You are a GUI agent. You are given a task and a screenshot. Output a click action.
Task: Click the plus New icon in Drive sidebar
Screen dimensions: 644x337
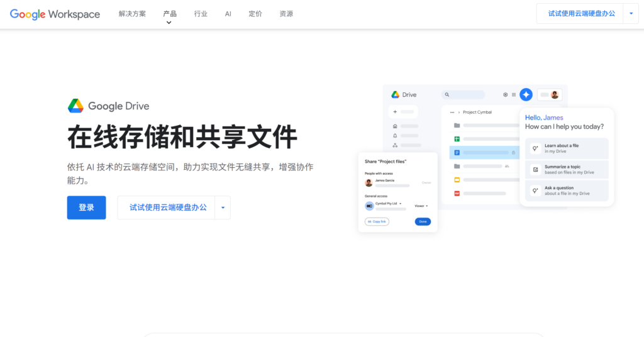pyautogui.click(x=395, y=112)
